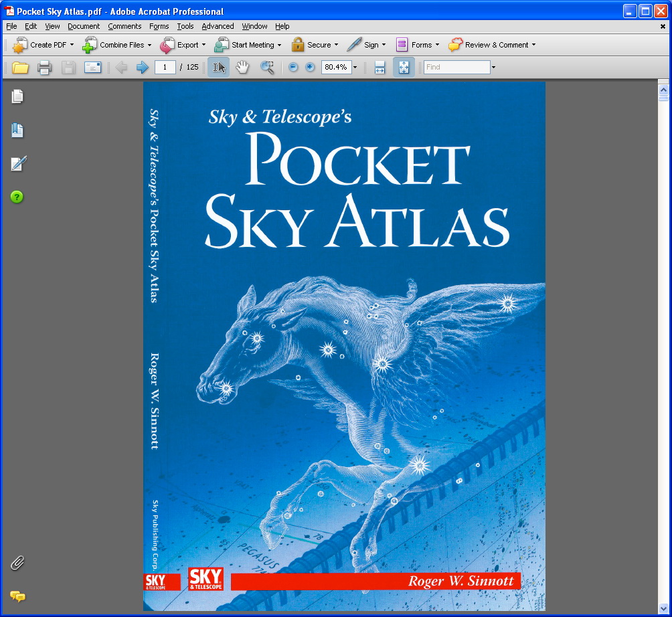Click the Start Meeting icon
This screenshot has height=617, width=672.
coord(222,45)
